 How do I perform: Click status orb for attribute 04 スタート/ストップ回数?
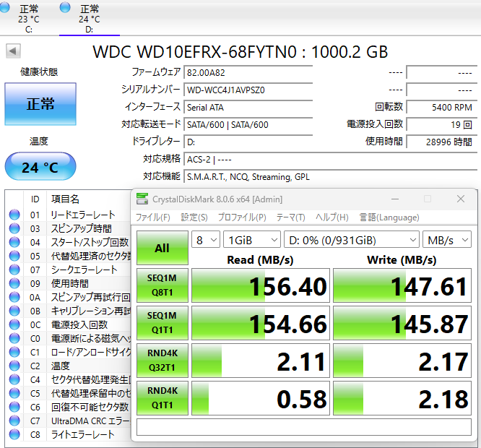point(14,242)
